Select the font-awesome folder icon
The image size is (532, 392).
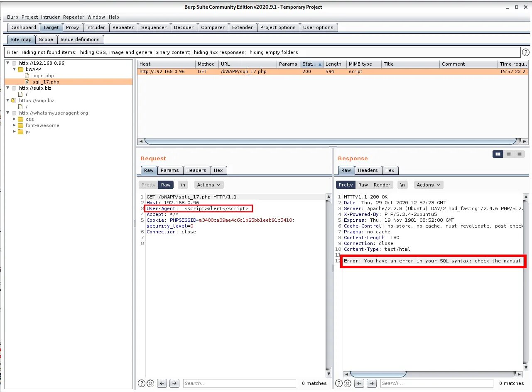[x=20, y=125]
